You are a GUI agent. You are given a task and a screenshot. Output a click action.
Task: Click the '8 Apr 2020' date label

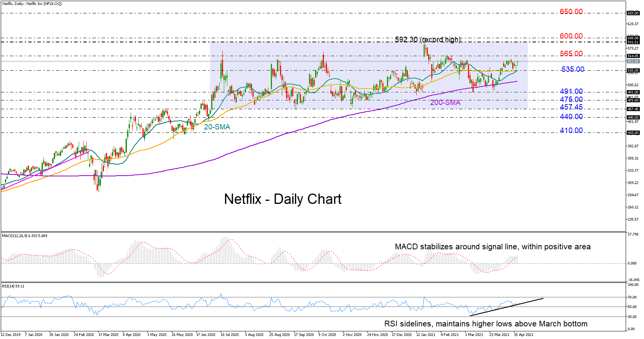pos(131,335)
